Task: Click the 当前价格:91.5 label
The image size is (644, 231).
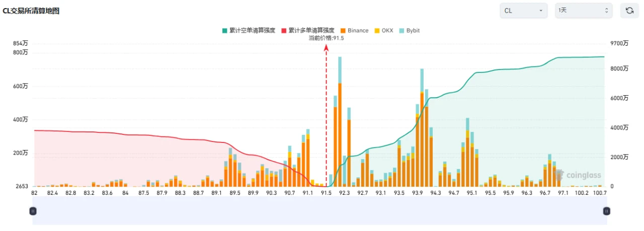Action: click(x=326, y=38)
